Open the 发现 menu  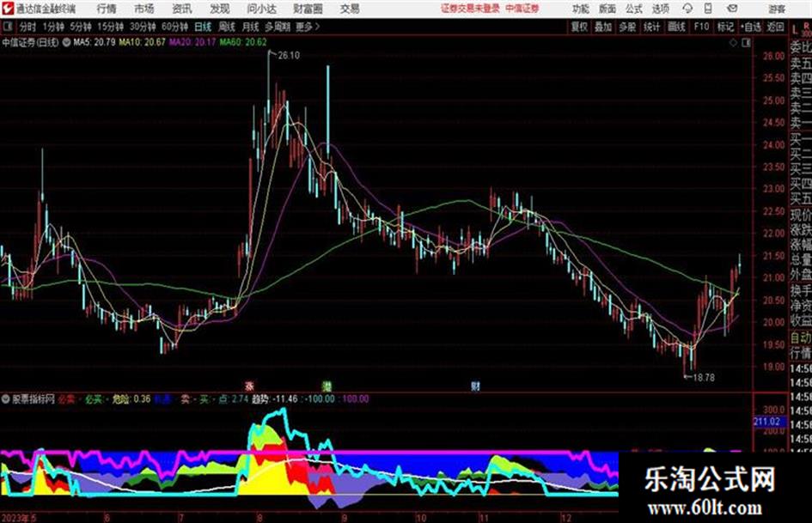[220, 9]
